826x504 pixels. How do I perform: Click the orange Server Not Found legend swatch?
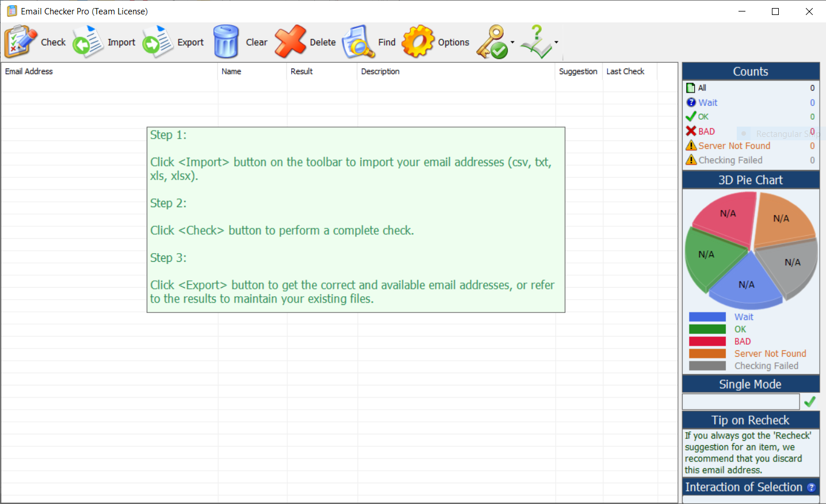coord(707,353)
